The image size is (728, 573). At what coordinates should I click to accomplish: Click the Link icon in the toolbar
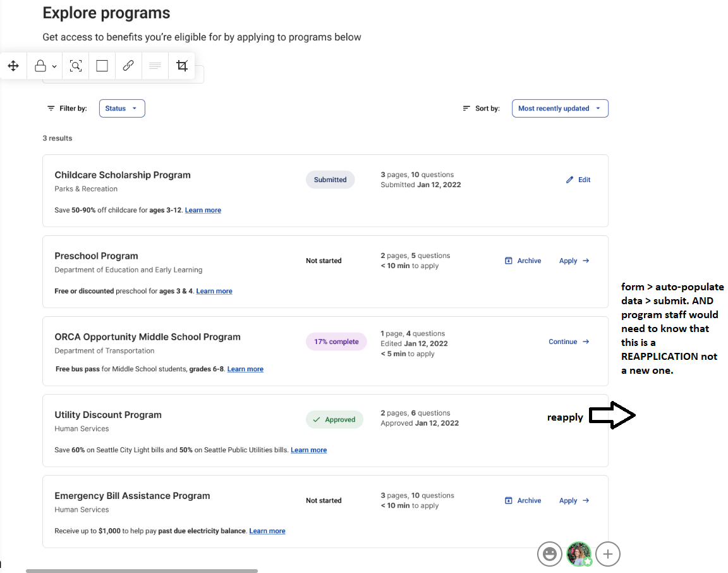[x=128, y=65]
